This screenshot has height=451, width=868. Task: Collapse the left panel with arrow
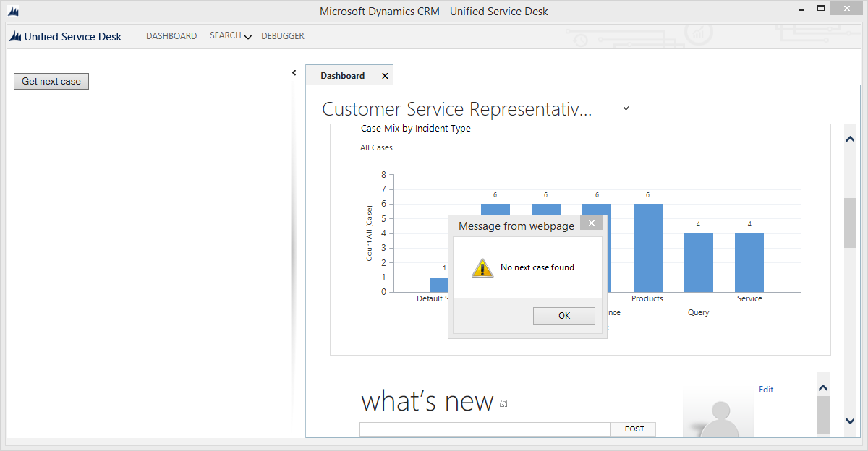click(294, 73)
